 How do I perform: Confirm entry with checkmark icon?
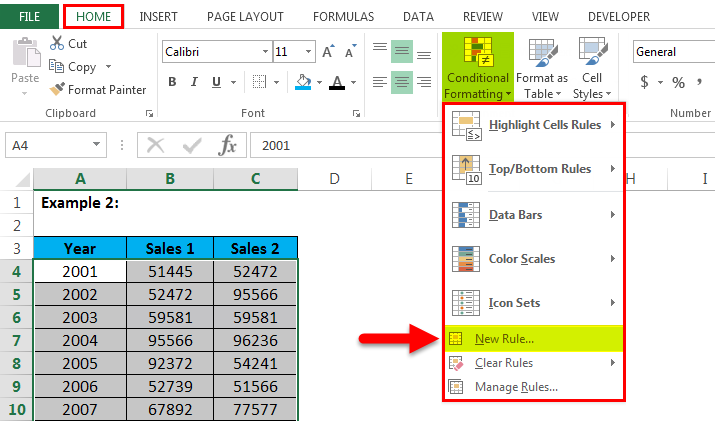[x=192, y=146]
